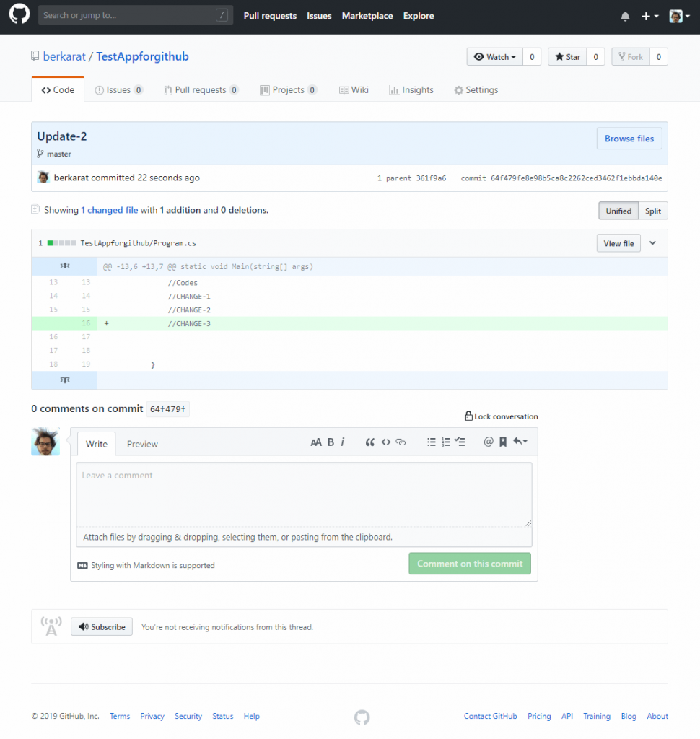Click the View file button
Screen dimensions: 700x739
(x=618, y=244)
